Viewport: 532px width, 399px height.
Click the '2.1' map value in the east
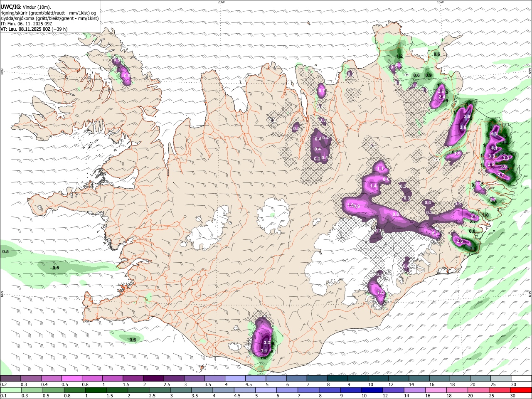474,217
